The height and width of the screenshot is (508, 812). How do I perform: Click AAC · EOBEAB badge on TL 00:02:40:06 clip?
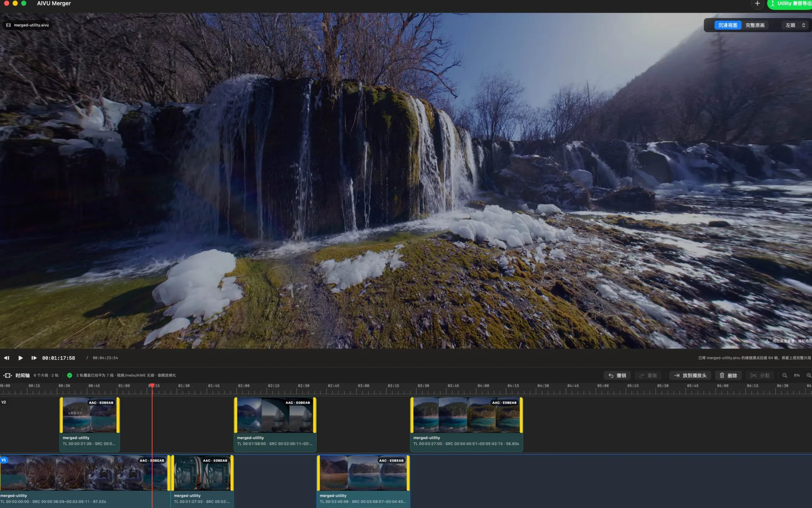pyautogui.click(x=391, y=460)
